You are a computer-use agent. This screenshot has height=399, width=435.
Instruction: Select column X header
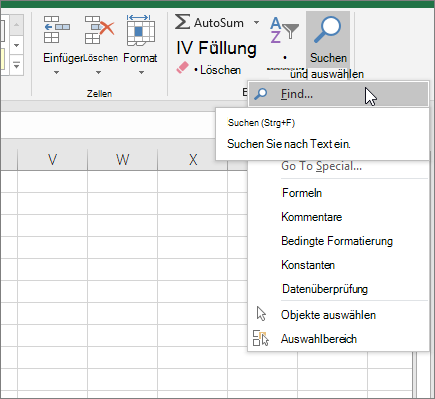click(193, 160)
